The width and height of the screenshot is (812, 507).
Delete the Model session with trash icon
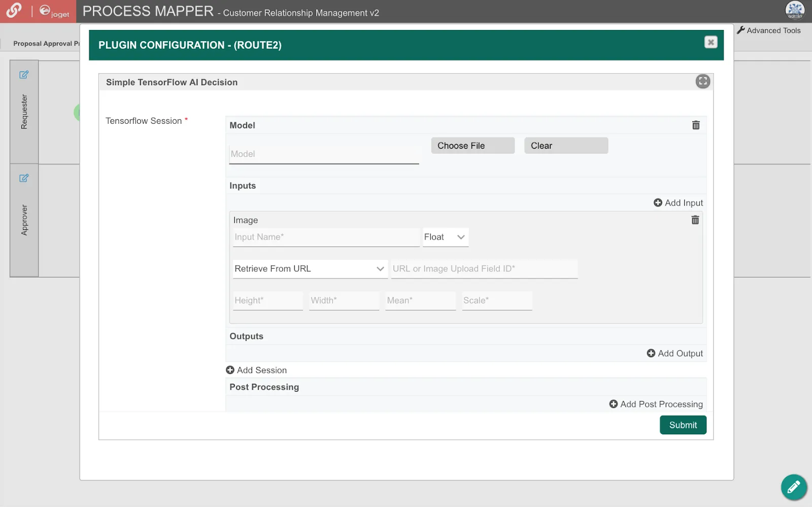click(x=696, y=125)
